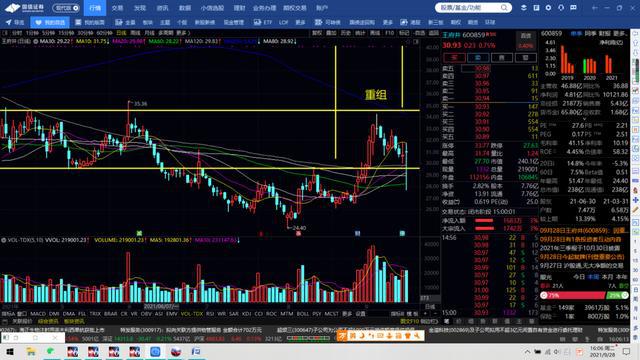640x360 pixels.
Task: Open File Explorer from the taskbar
Action: pos(31,351)
